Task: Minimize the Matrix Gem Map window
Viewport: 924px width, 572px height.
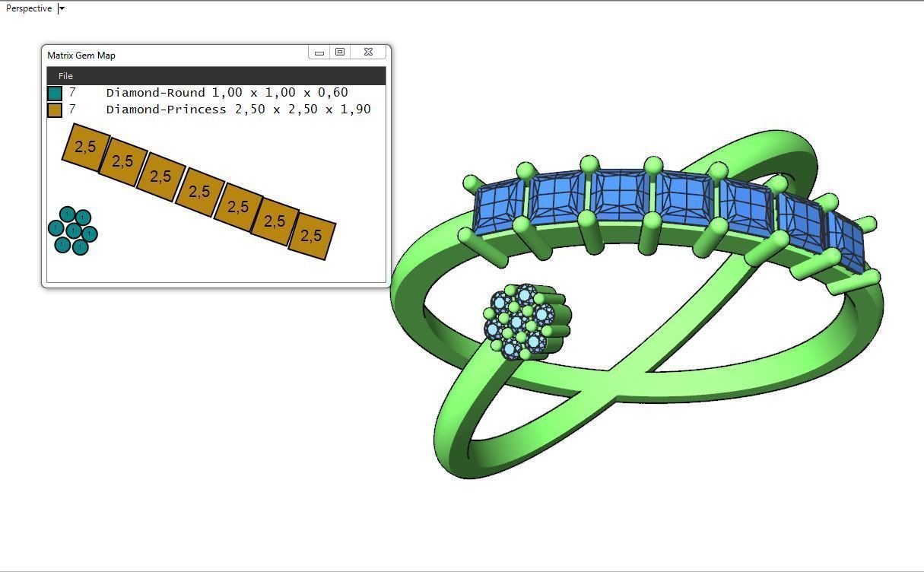Action: coord(319,52)
